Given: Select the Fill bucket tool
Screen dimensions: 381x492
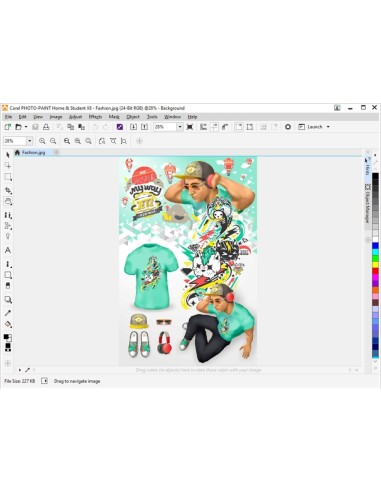Looking at the screenshot, I should pyautogui.click(x=8, y=324).
